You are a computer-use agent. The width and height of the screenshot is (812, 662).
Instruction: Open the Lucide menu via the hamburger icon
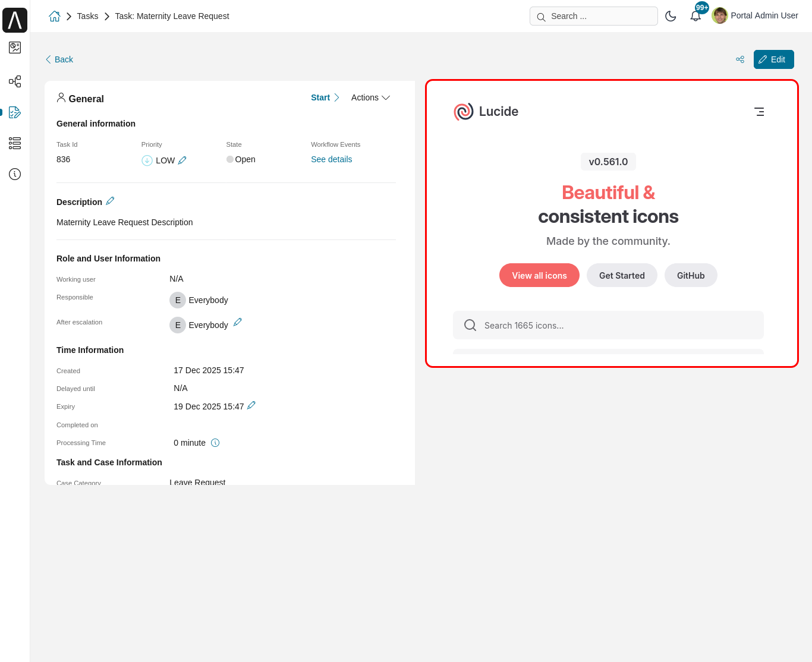(x=759, y=112)
